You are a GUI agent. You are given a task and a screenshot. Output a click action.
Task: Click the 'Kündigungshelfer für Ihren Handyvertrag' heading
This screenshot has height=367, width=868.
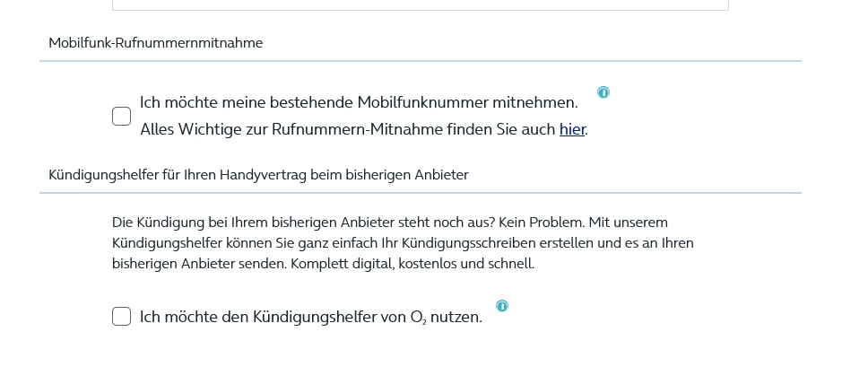click(258, 174)
